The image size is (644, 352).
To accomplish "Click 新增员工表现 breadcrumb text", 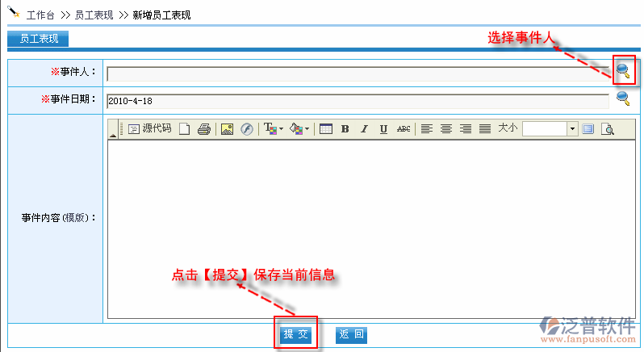I will pyautogui.click(x=161, y=15).
